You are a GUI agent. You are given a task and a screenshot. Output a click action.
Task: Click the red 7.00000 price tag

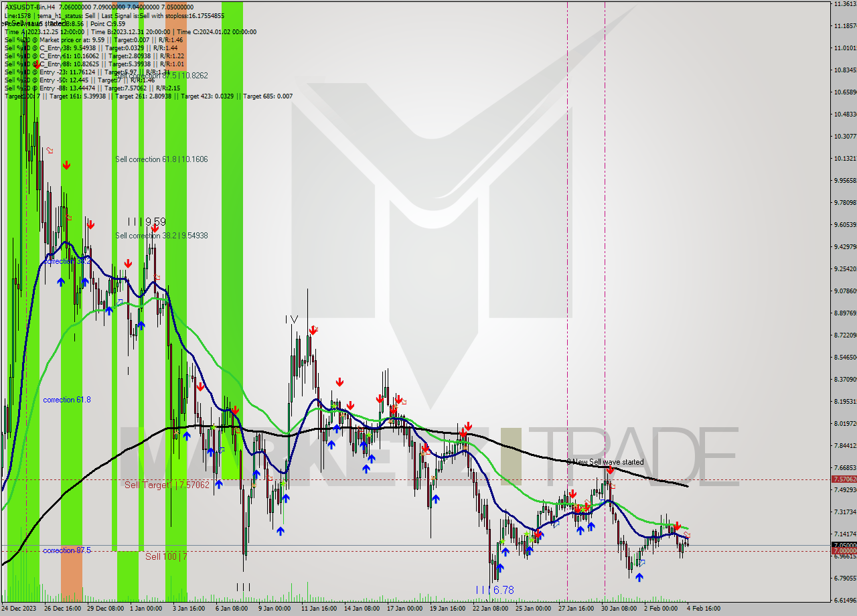coord(844,551)
